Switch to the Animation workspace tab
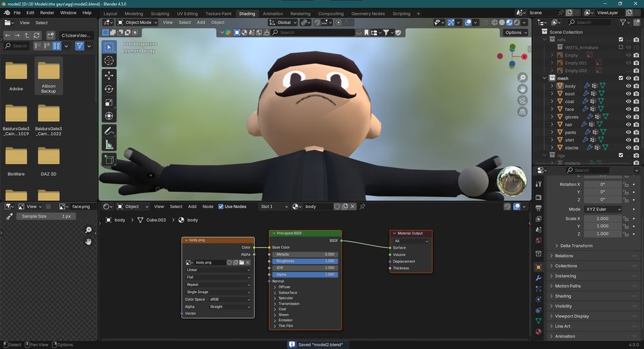The height and width of the screenshot is (349, 644). pos(272,14)
